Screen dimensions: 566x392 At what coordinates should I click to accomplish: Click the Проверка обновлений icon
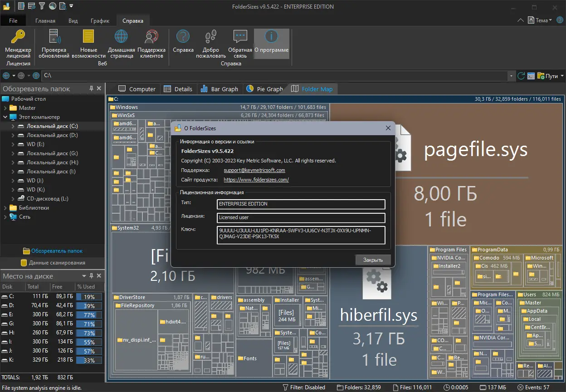click(x=54, y=36)
